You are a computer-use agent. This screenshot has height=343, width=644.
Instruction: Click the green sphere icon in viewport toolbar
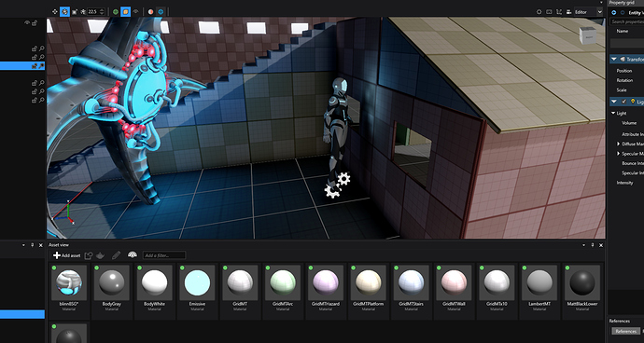point(116,12)
